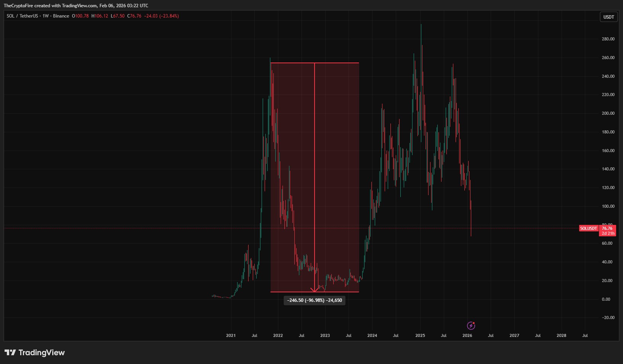Click the 160.00 price axis label

[608, 151]
